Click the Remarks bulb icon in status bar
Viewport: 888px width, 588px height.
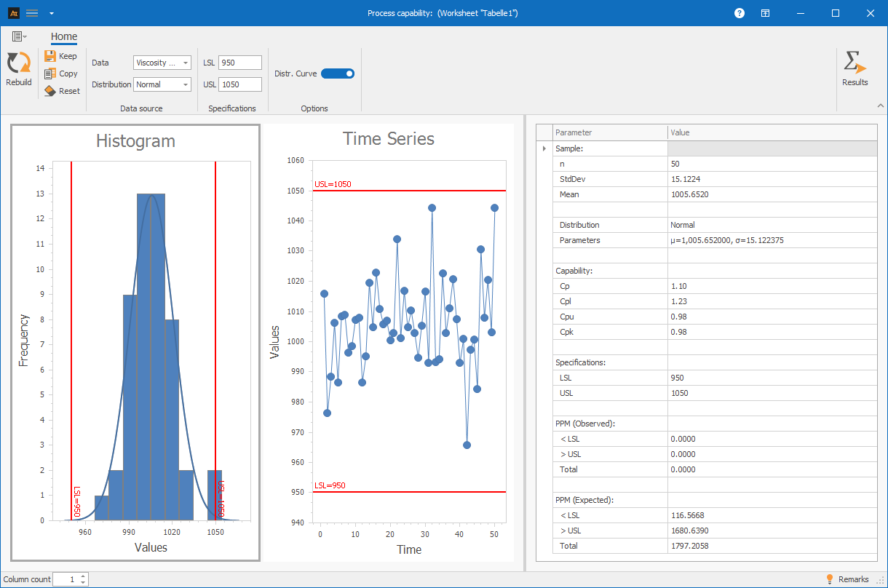(x=830, y=579)
